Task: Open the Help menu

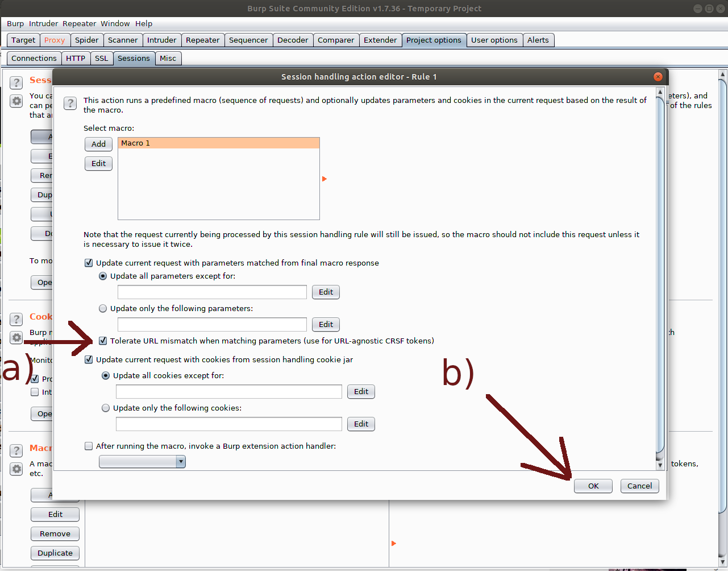Action: [x=144, y=23]
